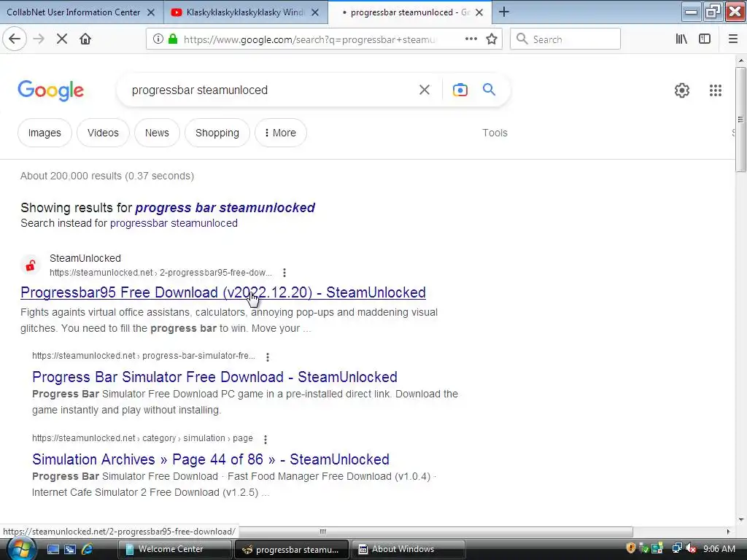Click the Windows Start orb
747x560 pixels.
pos(21,549)
